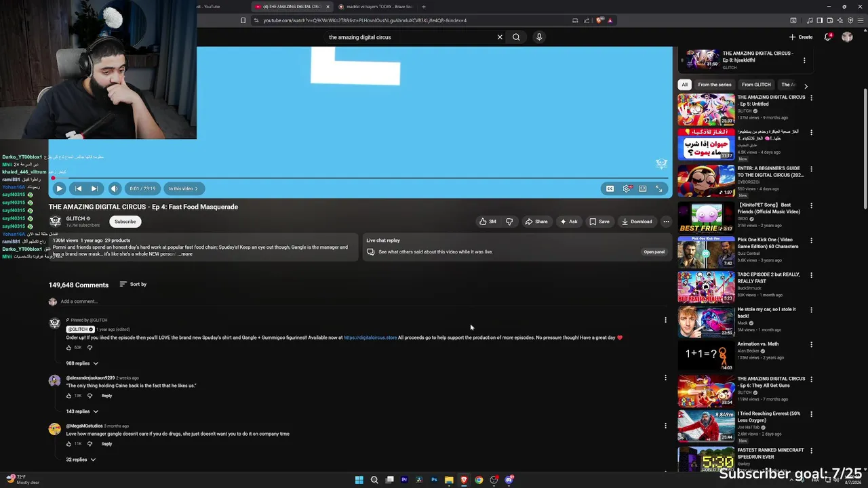
Task: Save the video to a playlist
Action: pyautogui.click(x=599, y=222)
